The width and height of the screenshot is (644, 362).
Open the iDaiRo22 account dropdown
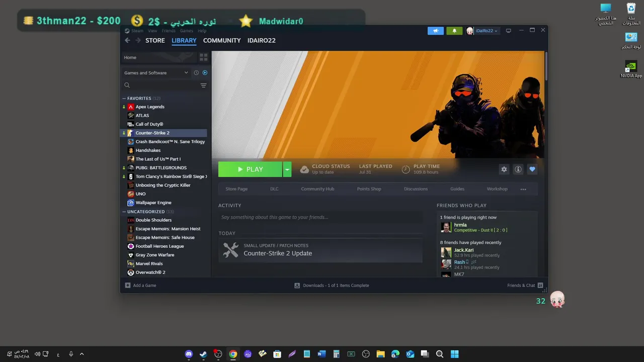point(482,31)
